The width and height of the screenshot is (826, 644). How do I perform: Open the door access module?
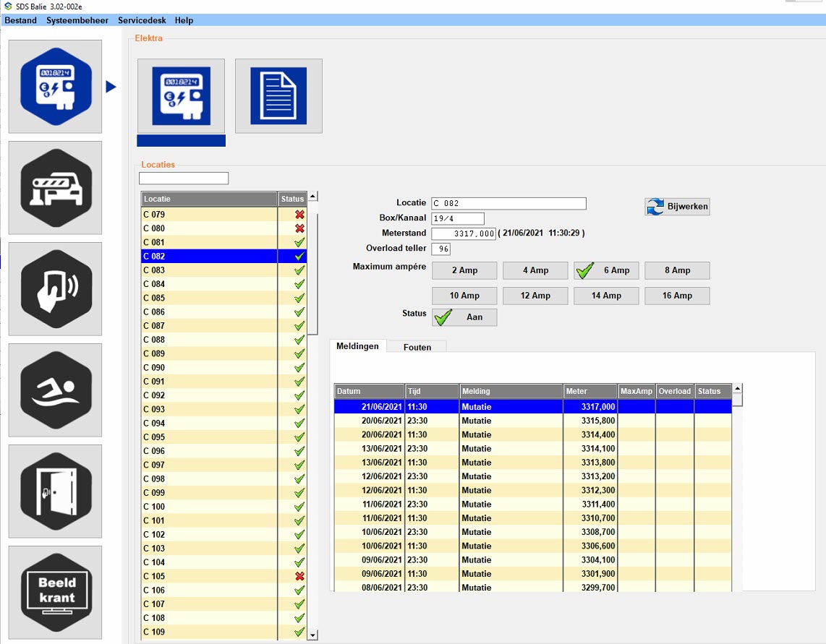pyautogui.click(x=55, y=491)
